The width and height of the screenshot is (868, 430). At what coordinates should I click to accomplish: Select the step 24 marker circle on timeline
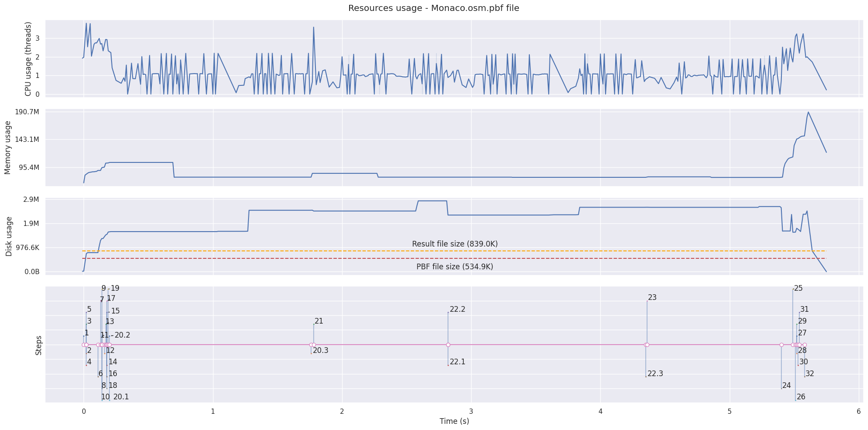coord(781,345)
